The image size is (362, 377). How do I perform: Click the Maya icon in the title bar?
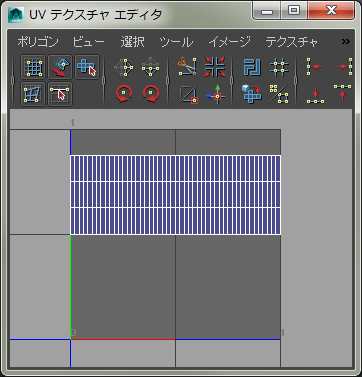[16, 15]
